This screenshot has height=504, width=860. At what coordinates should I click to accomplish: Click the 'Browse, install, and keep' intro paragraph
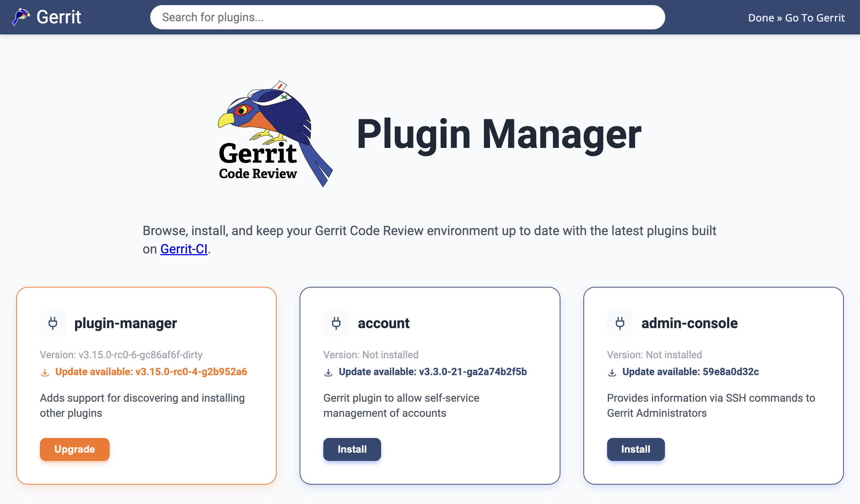430,239
